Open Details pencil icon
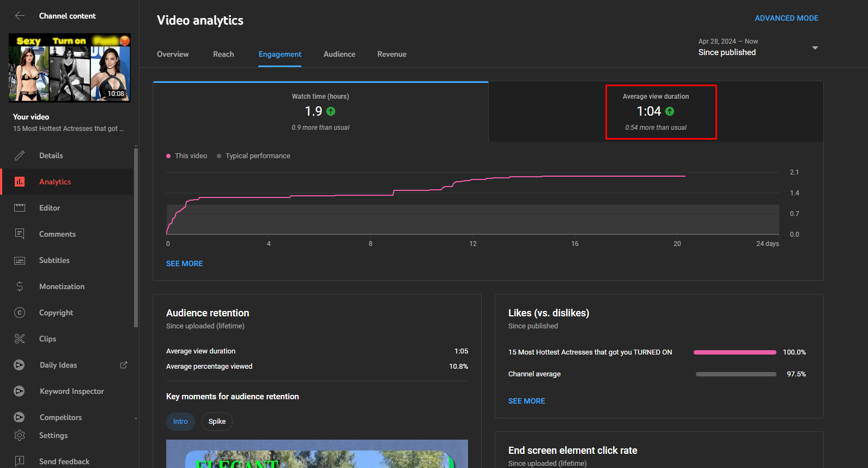868x468 pixels. (x=20, y=155)
